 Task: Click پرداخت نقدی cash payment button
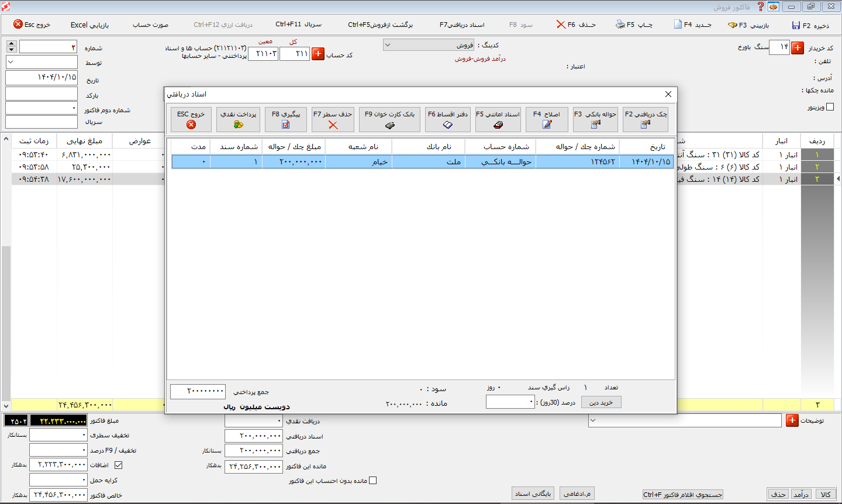click(239, 119)
